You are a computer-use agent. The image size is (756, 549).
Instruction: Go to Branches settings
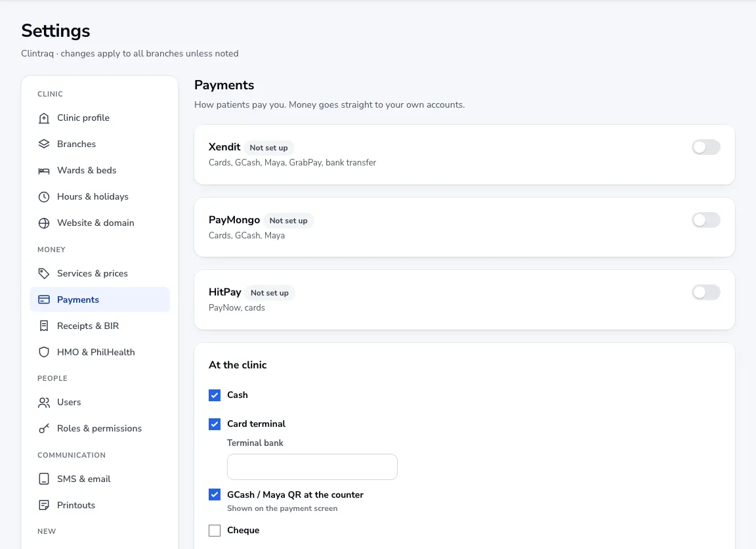pos(100,144)
